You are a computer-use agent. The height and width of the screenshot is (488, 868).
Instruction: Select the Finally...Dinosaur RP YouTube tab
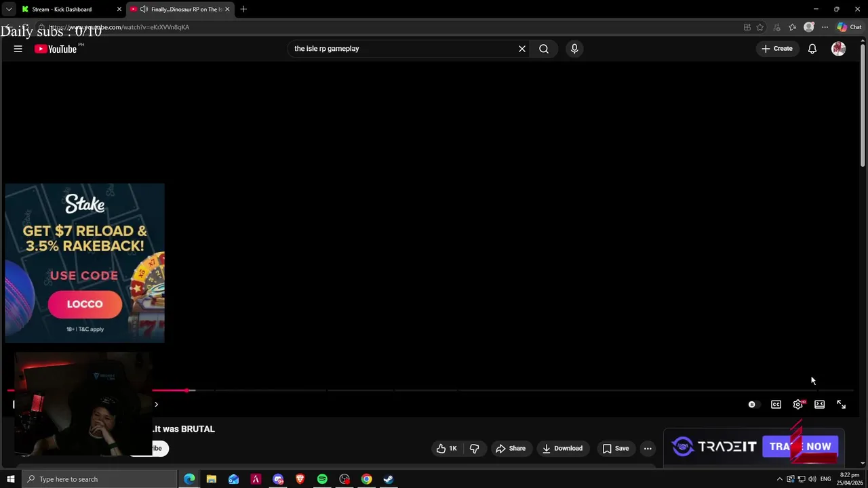[x=180, y=9]
